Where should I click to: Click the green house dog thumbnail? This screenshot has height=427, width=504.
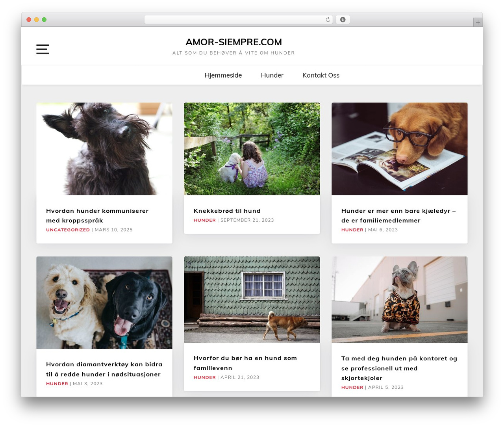252,299
